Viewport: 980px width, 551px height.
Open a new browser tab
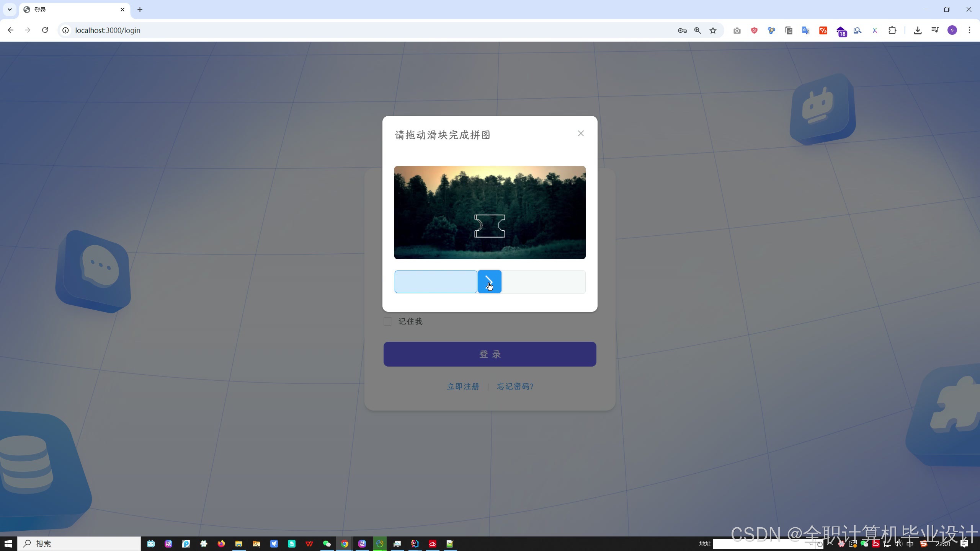coord(140,10)
